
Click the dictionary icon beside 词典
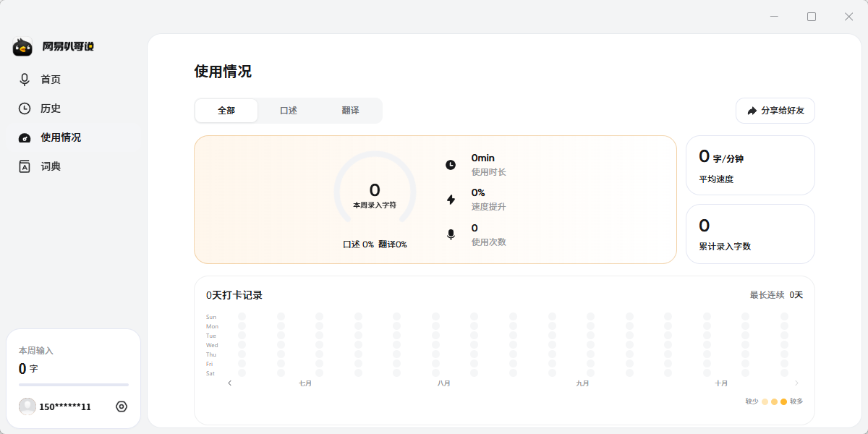[25, 166]
